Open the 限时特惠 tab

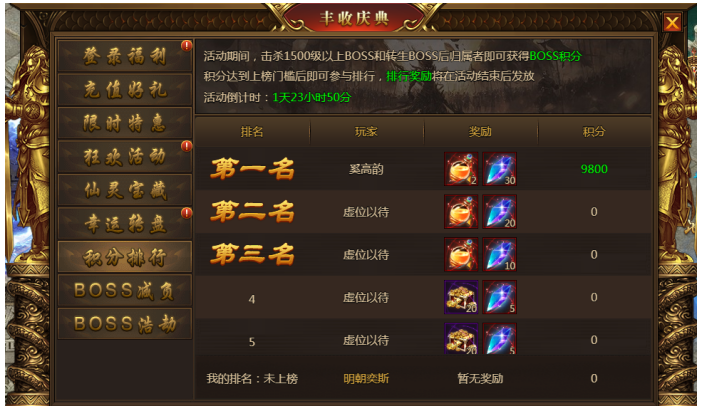(125, 123)
